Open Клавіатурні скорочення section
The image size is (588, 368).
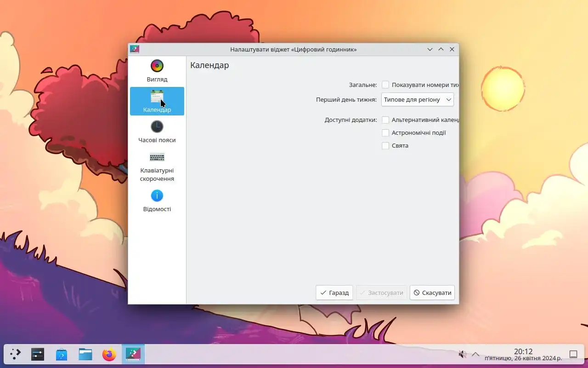point(157,166)
